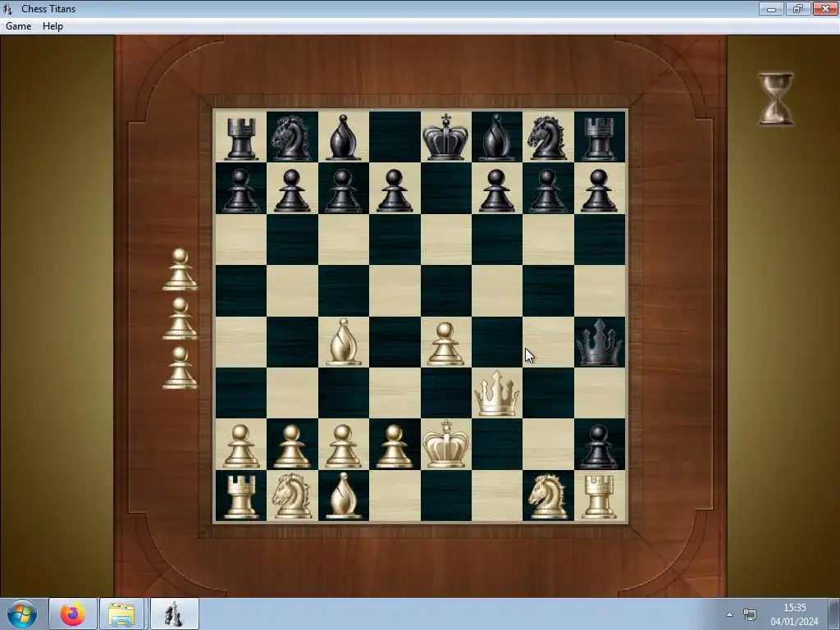840x630 pixels.
Task: Select the white knight on g1
Action: (547, 496)
